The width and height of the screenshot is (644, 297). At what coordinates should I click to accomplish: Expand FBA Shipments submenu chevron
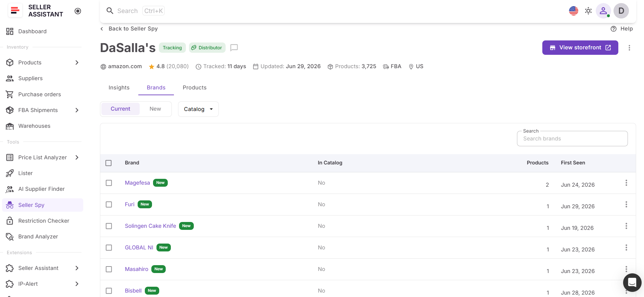[x=77, y=110]
